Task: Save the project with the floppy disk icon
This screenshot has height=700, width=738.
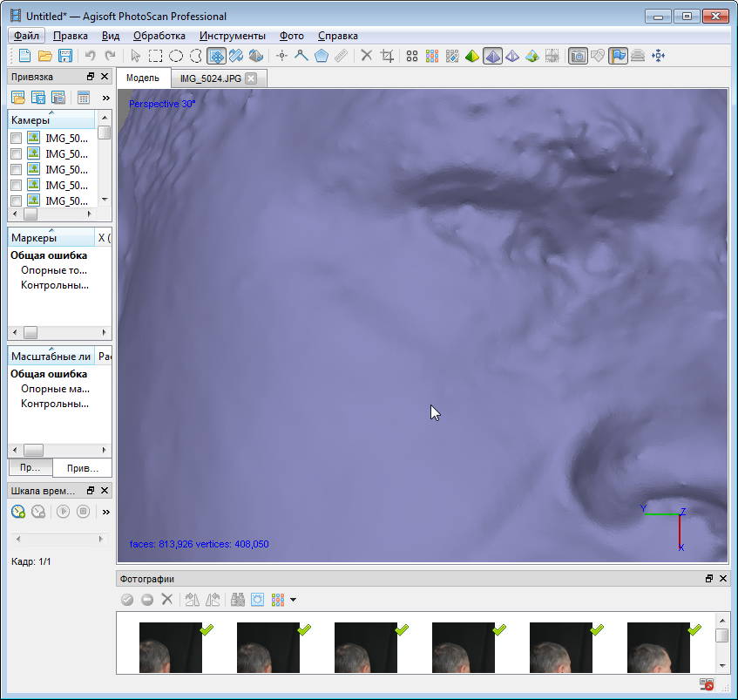Action: pyautogui.click(x=65, y=56)
